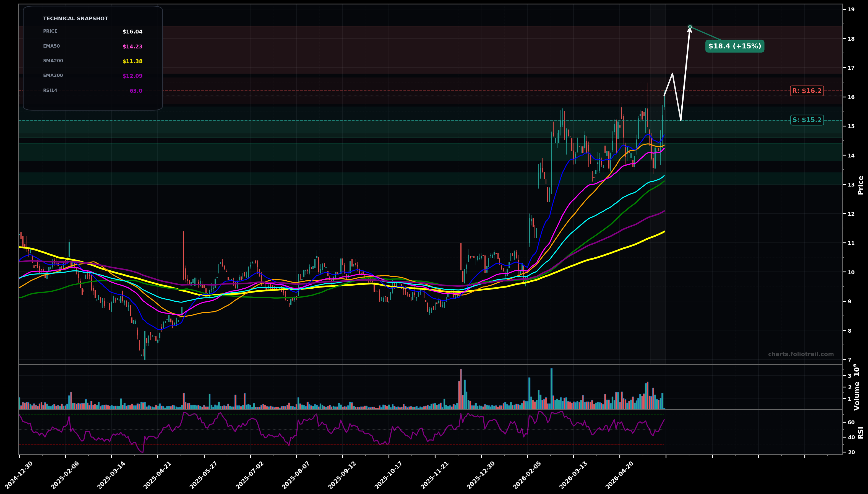The height and width of the screenshot is (494, 868).
Task: Click the Volume axis title
Action: click(857, 387)
